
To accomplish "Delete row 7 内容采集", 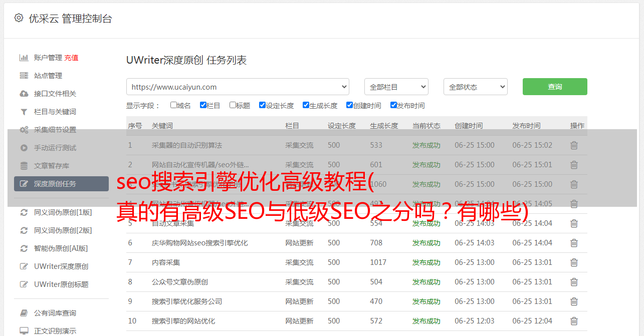I will (x=574, y=262).
